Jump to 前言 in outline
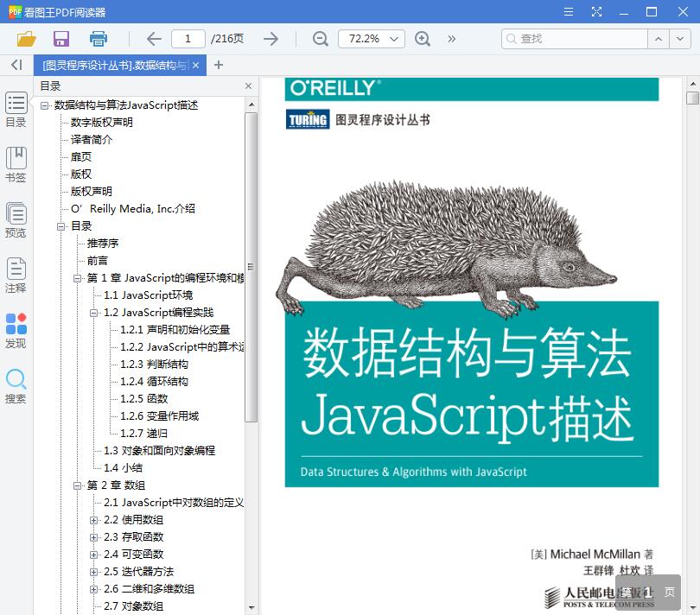This screenshot has width=700, height=615. [x=98, y=261]
